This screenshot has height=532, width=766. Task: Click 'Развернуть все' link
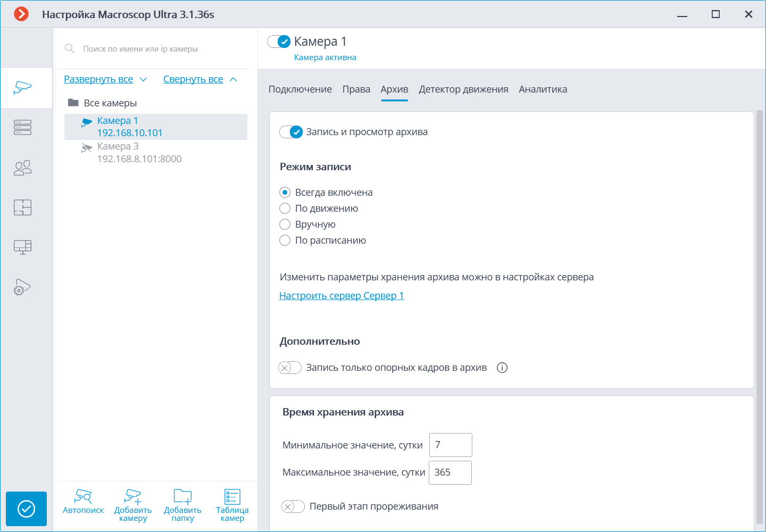point(98,79)
